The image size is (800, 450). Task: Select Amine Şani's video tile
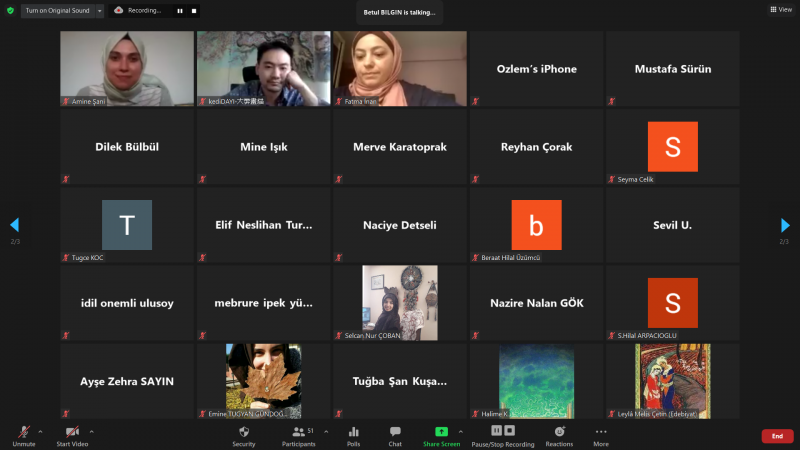click(x=127, y=69)
